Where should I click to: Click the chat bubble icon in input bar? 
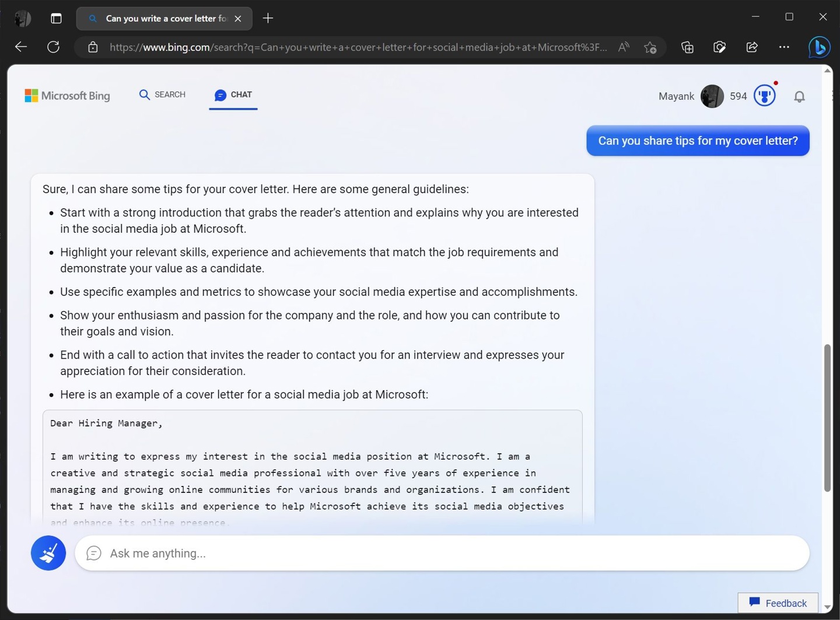(94, 553)
